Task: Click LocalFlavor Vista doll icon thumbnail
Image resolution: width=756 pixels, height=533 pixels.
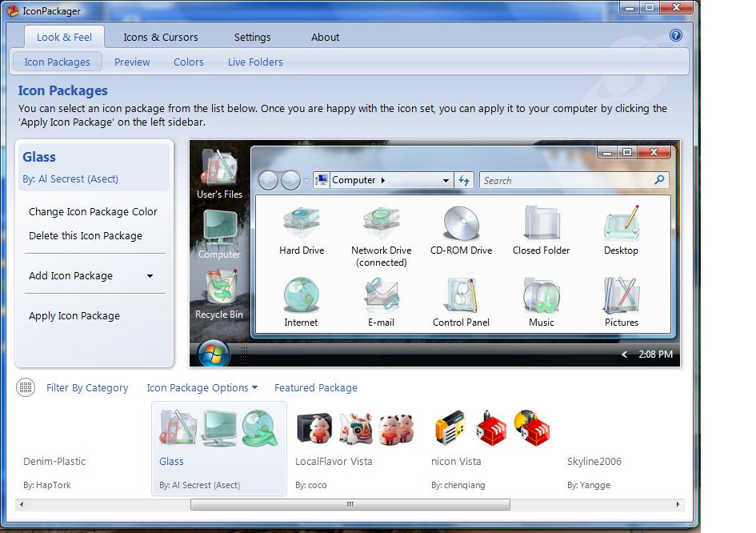Action: click(314, 428)
